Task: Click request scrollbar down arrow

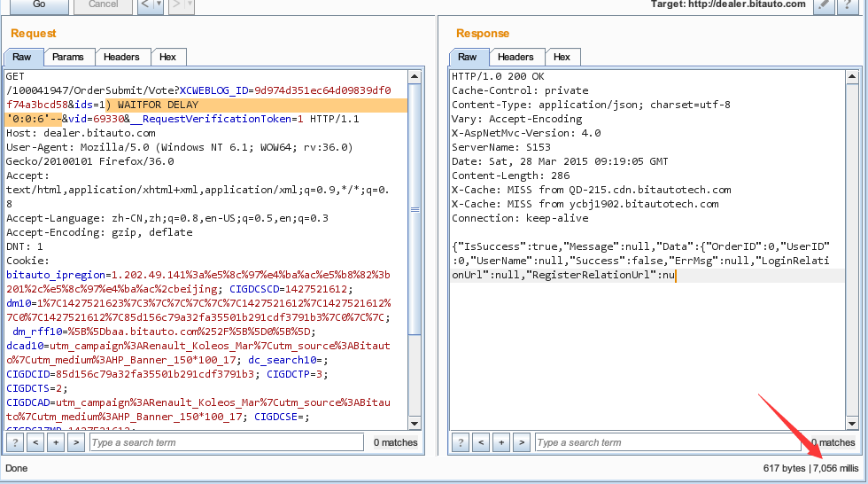Action: click(415, 424)
